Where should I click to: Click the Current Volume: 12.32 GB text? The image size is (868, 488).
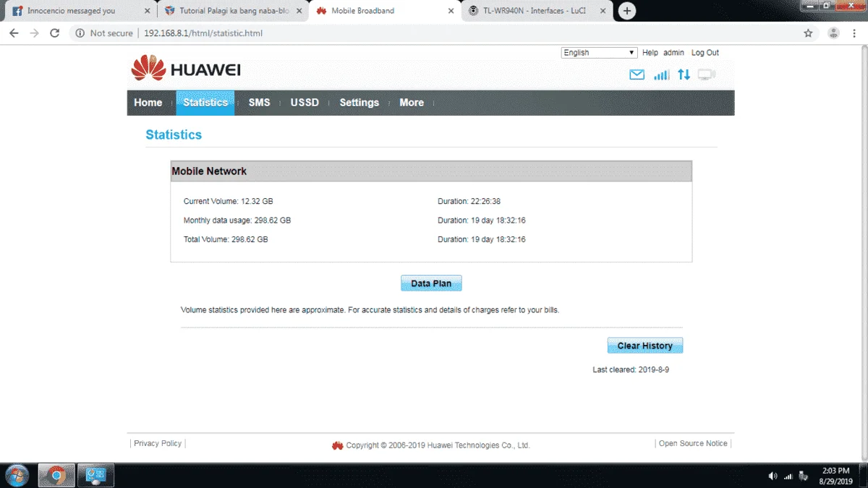229,202
